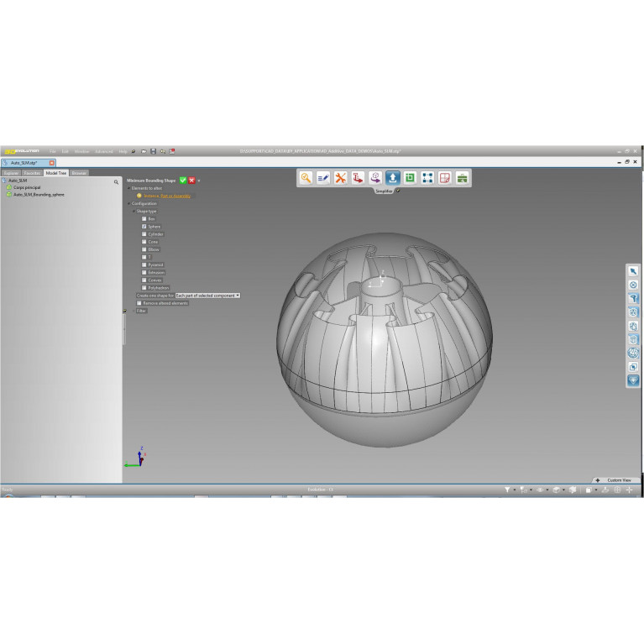Open 'Each part of selected component' dropdown
Viewport: 644px width, 644px height.
pyautogui.click(x=208, y=296)
